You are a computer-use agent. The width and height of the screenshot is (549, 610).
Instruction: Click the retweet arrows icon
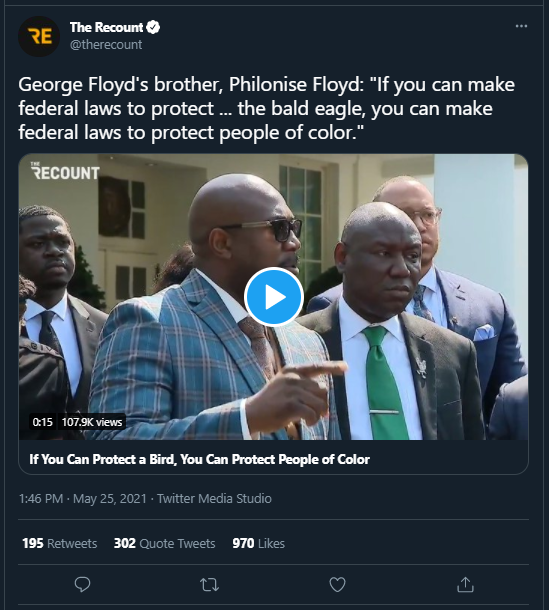[x=209, y=584]
